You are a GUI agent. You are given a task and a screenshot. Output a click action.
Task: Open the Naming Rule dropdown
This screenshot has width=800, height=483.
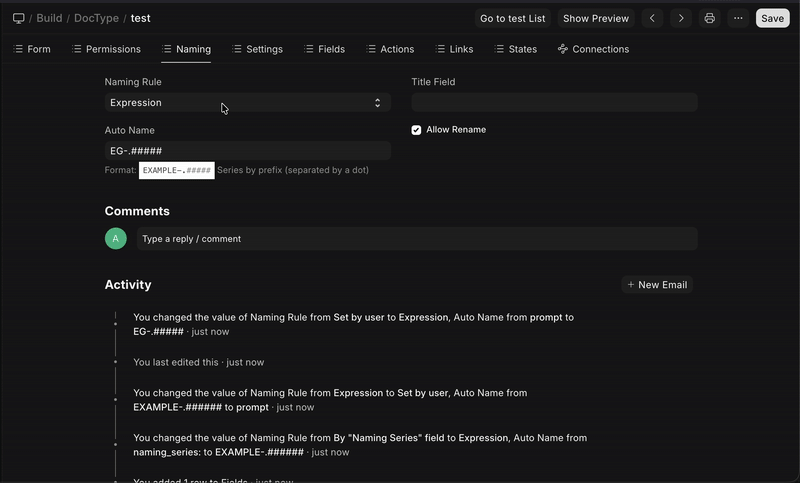coord(247,103)
